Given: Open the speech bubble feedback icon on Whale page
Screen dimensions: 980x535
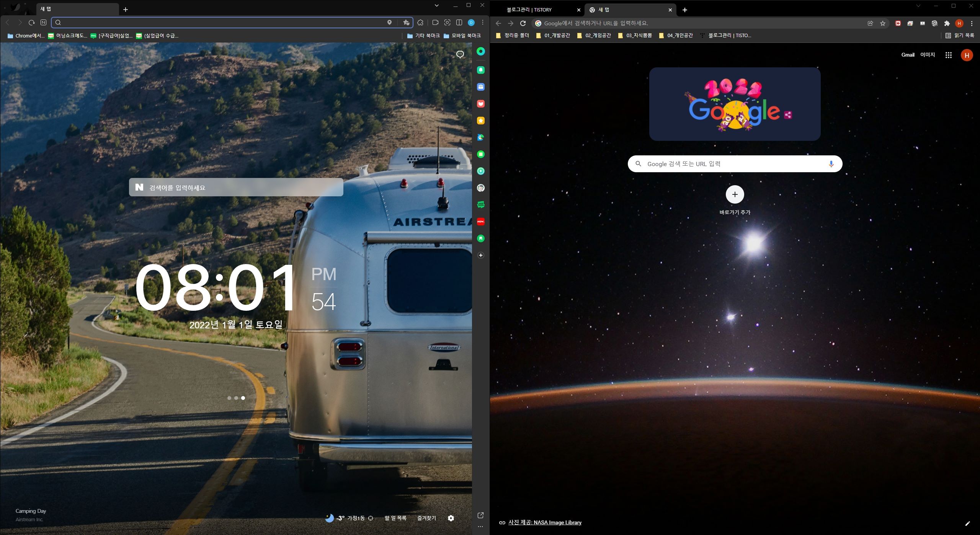Looking at the screenshot, I should (x=460, y=54).
